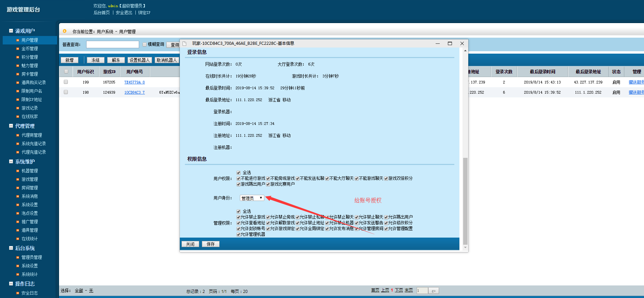Screen dimensions: 644x298
Task: Collapse the 操作日志 sidebar section
Action: coord(11,283)
